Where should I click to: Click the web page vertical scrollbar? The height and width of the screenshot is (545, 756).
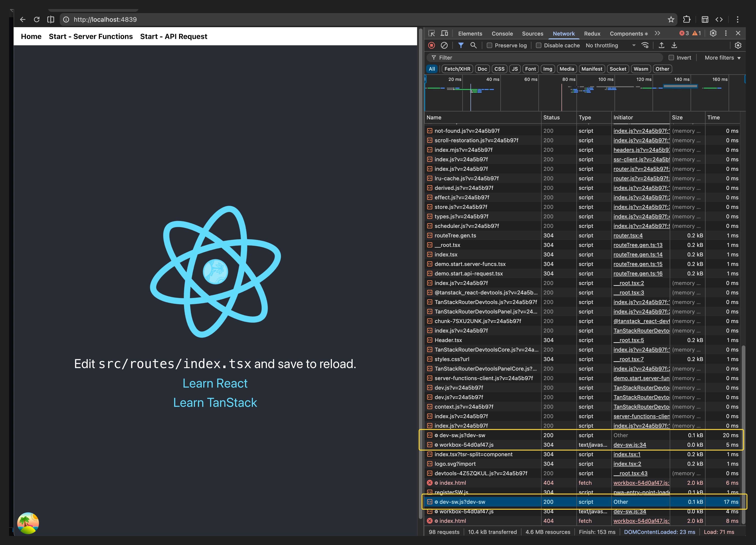click(x=420, y=273)
